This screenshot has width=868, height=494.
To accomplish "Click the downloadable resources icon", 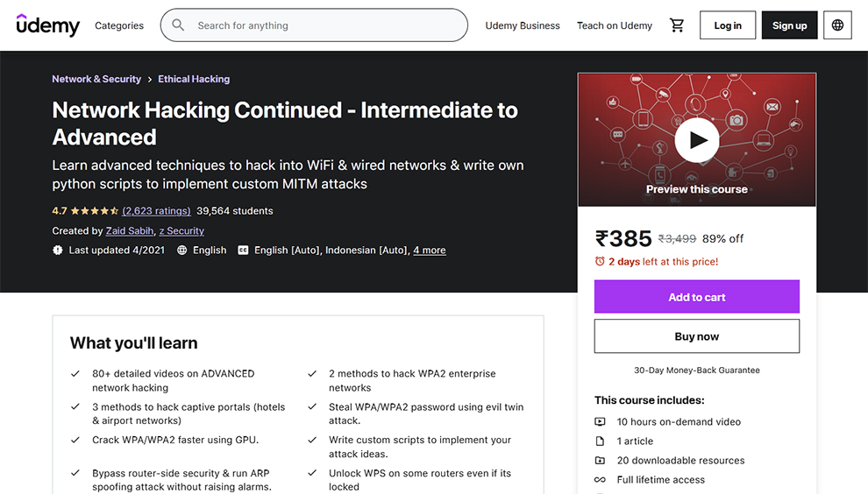I will point(601,461).
